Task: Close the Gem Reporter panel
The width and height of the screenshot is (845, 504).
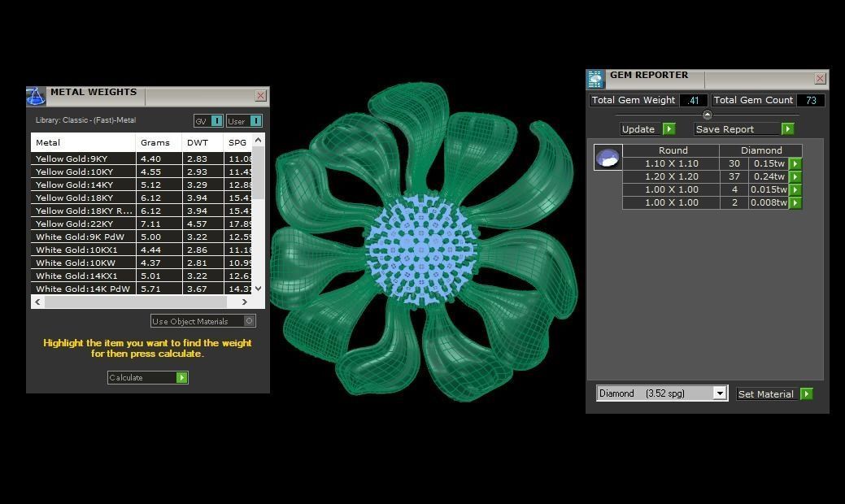Action: [821, 79]
